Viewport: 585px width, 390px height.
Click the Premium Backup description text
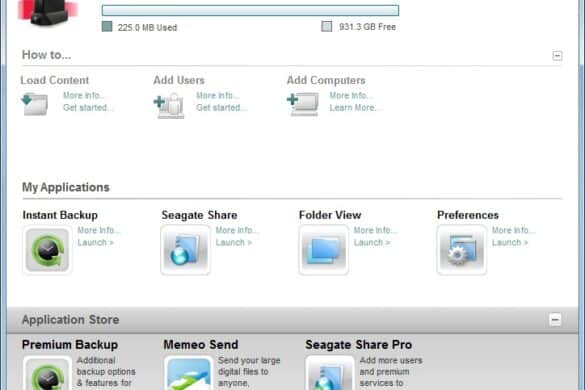106,372
